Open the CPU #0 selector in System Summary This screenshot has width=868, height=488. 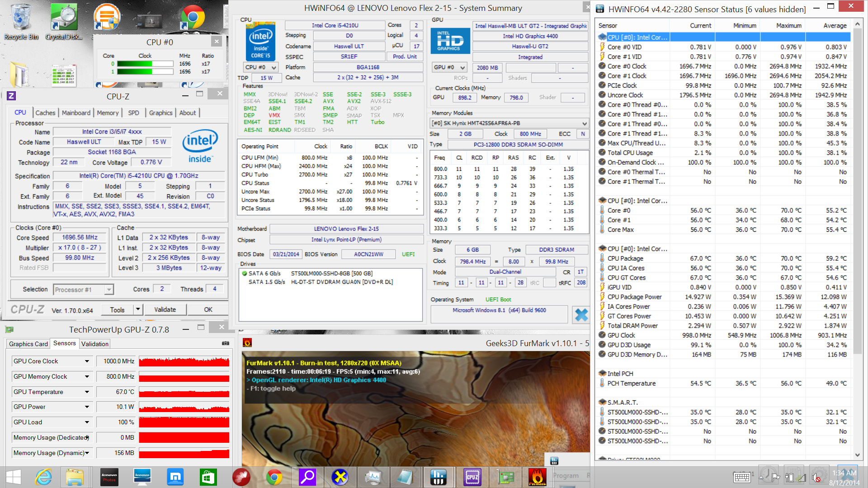click(x=261, y=67)
